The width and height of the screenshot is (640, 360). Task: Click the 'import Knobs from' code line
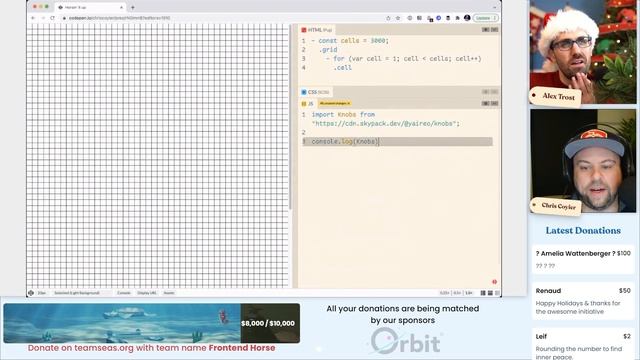(343, 115)
